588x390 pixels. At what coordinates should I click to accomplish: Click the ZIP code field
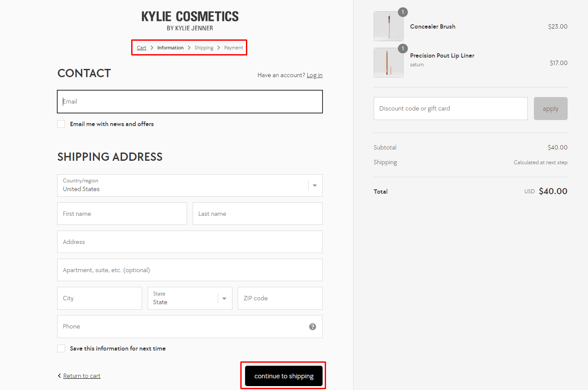point(280,298)
